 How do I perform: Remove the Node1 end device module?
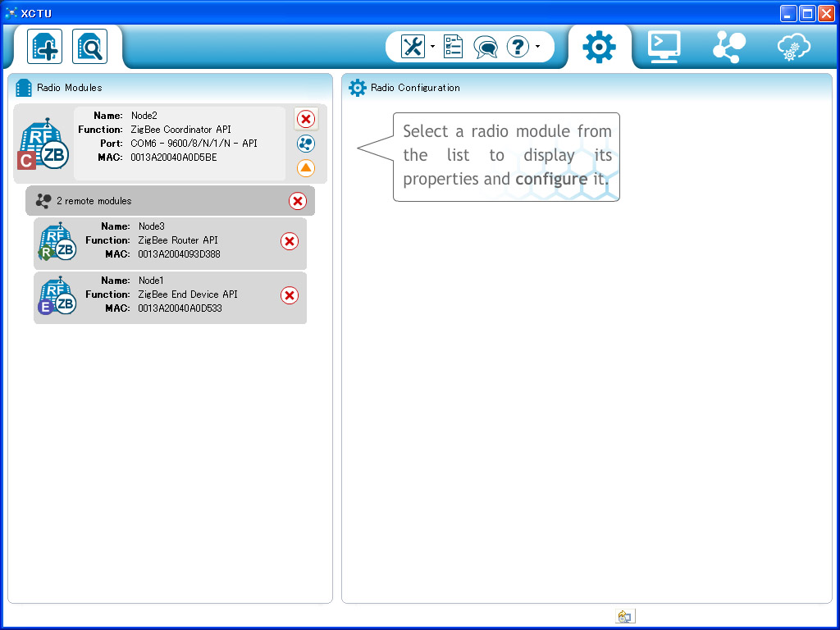(x=290, y=295)
